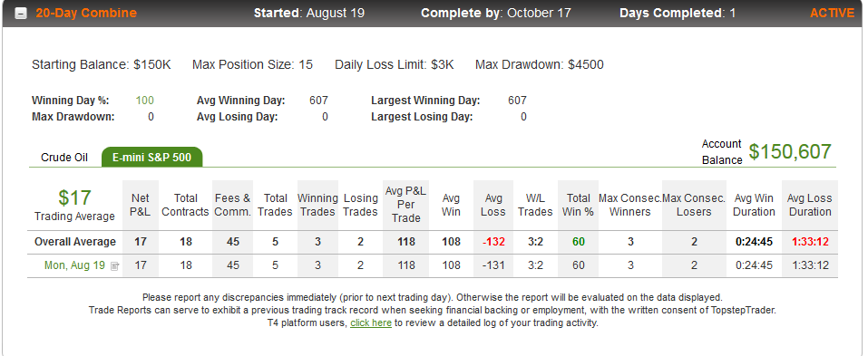This screenshot has height=356, width=868.
Task: Open notes icon beside Mon, Aug 19
Action: click(x=114, y=266)
